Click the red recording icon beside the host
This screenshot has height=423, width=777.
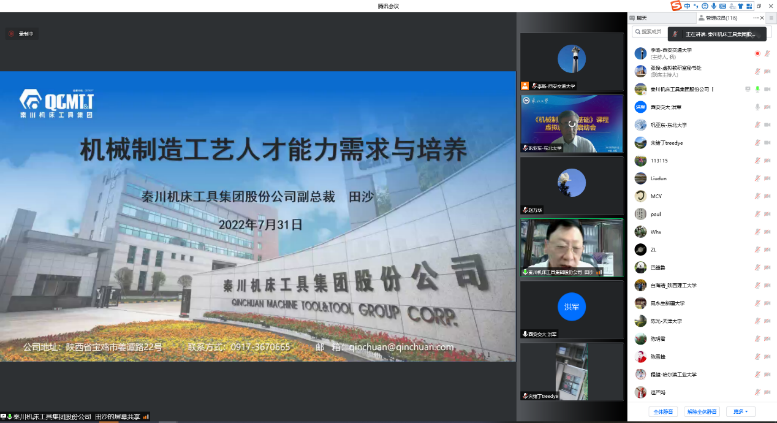click(756, 53)
